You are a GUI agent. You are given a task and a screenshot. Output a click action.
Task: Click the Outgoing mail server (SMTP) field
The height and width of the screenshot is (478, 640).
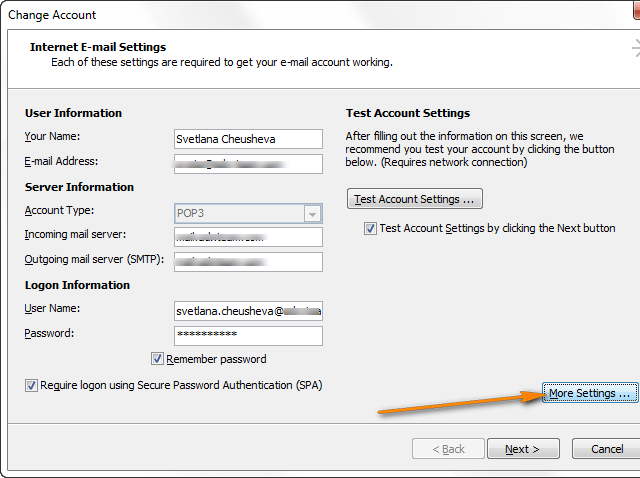(x=247, y=261)
